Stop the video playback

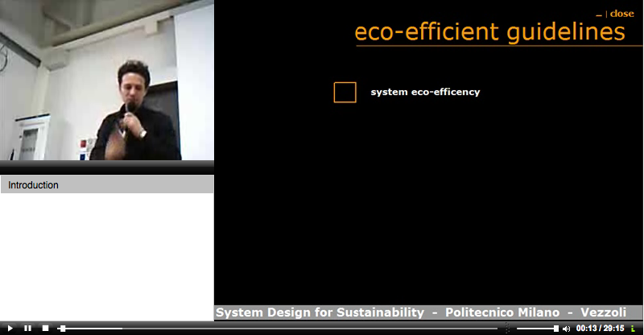(45, 329)
